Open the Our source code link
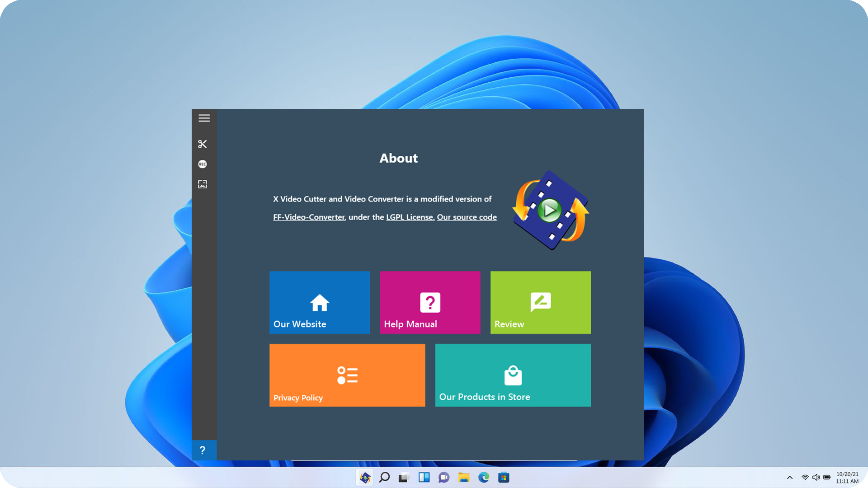 pyautogui.click(x=467, y=217)
